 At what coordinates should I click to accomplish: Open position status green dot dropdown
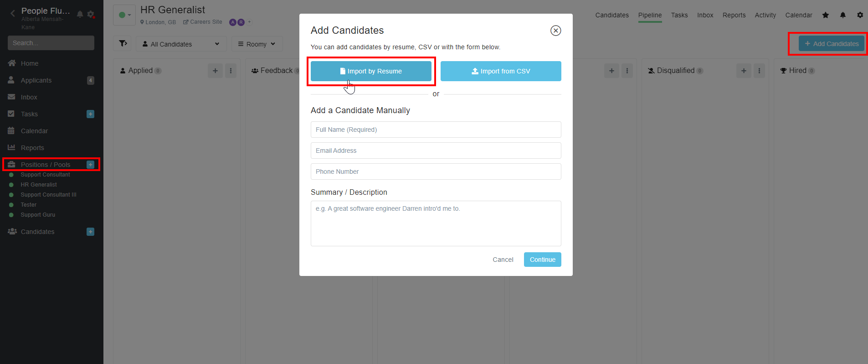click(124, 15)
